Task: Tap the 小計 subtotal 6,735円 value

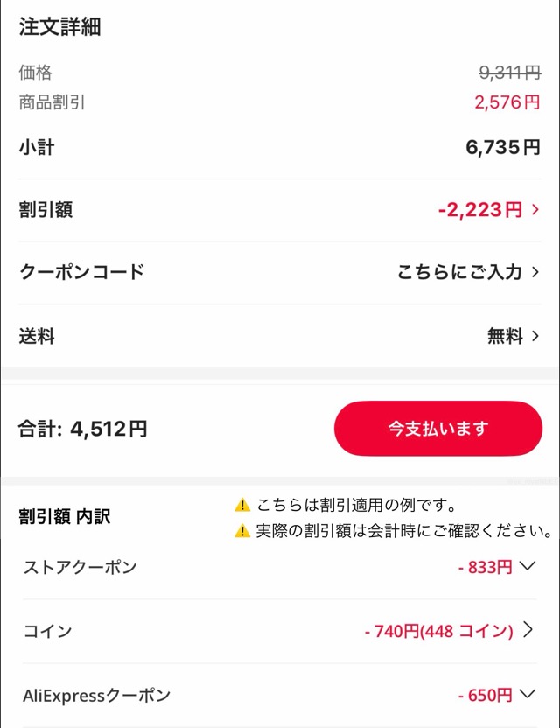Action: pos(503,147)
